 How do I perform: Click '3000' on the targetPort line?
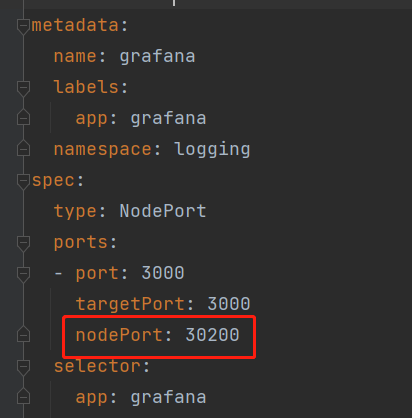pyautogui.click(x=229, y=304)
